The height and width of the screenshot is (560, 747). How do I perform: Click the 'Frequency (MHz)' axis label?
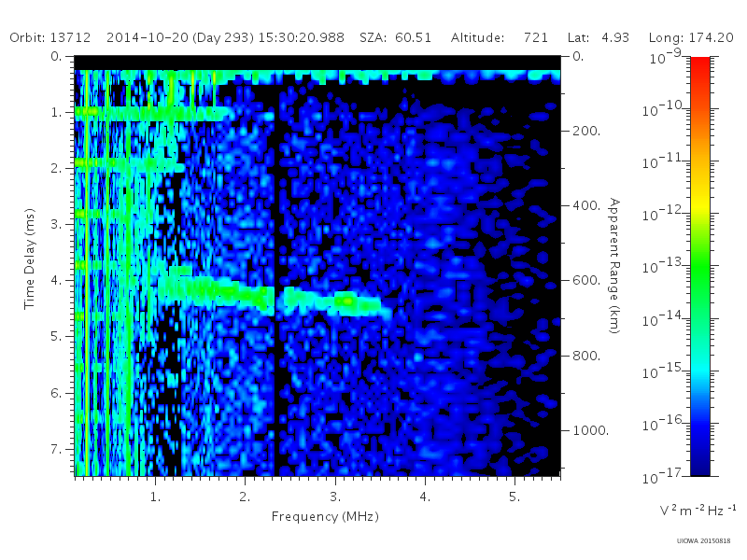tap(325, 516)
